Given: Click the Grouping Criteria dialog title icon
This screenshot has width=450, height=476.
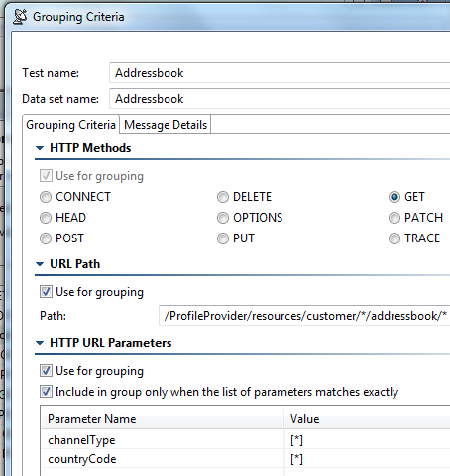Looking at the screenshot, I should [x=20, y=17].
